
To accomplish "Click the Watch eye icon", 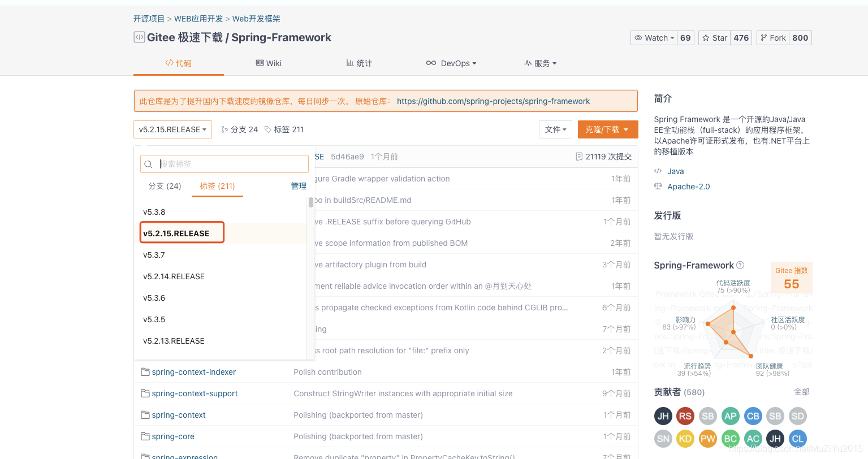I will (x=638, y=38).
